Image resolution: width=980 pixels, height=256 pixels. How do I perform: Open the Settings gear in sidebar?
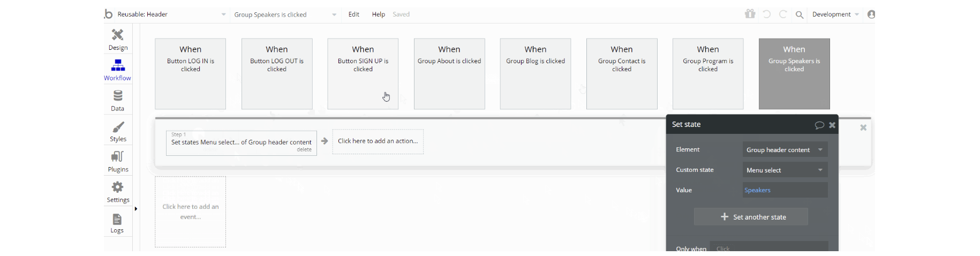pyautogui.click(x=118, y=192)
